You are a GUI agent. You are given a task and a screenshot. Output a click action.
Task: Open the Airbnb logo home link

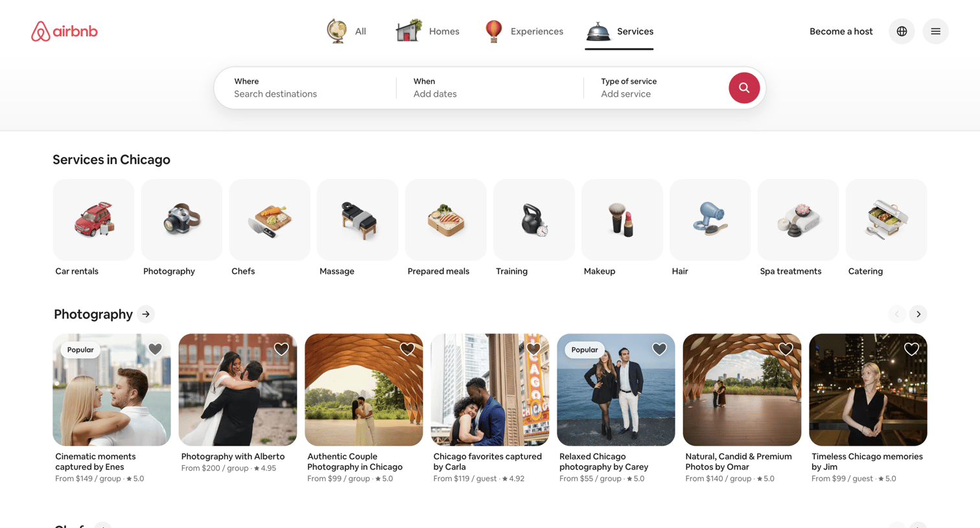point(64,31)
